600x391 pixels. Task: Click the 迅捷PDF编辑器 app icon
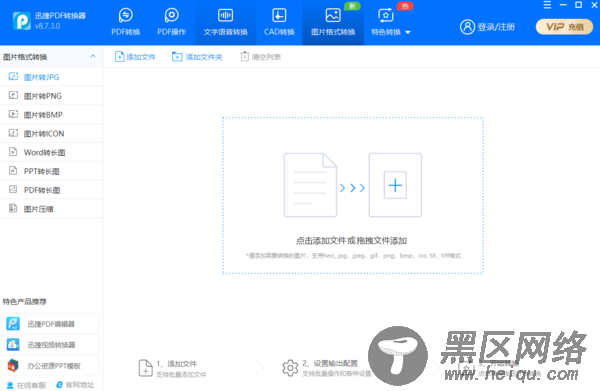(x=13, y=324)
